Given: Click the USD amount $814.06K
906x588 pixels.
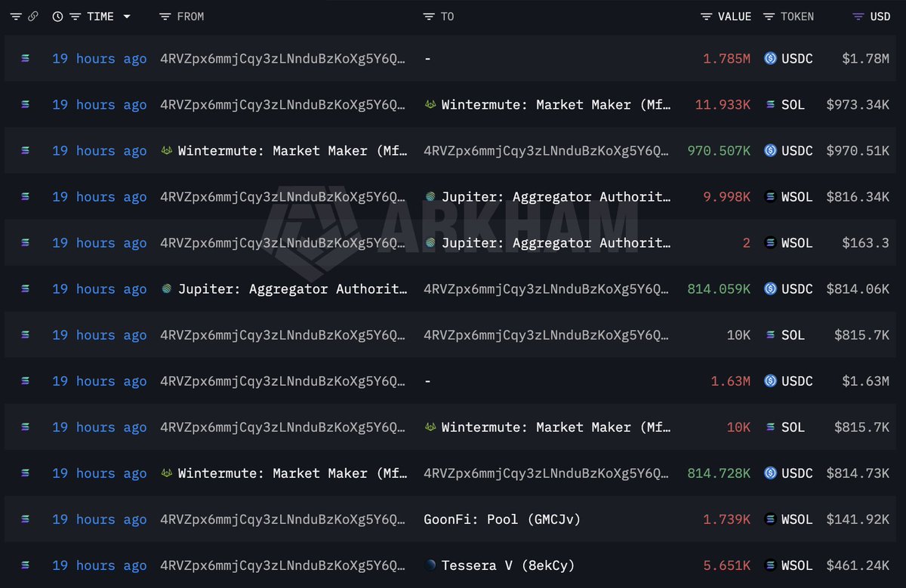Looking at the screenshot, I should 858,288.
